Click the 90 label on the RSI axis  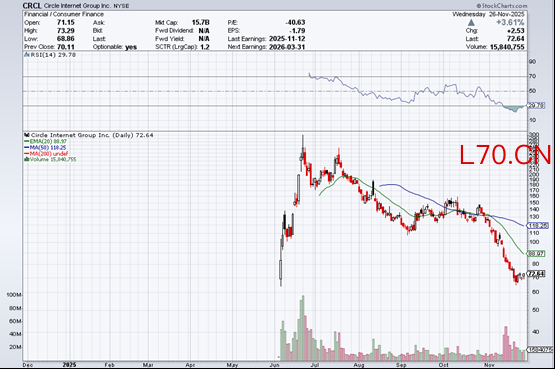(x=532, y=62)
